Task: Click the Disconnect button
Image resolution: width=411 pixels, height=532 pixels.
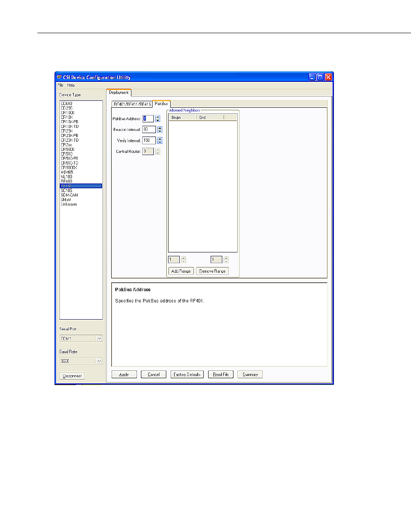Action: (x=72, y=376)
